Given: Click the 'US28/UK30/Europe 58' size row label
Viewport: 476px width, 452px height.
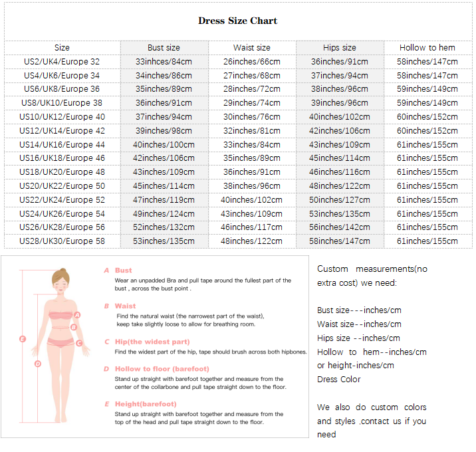Looking at the screenshot, I should pyautogui.click(x=62, y=241).
